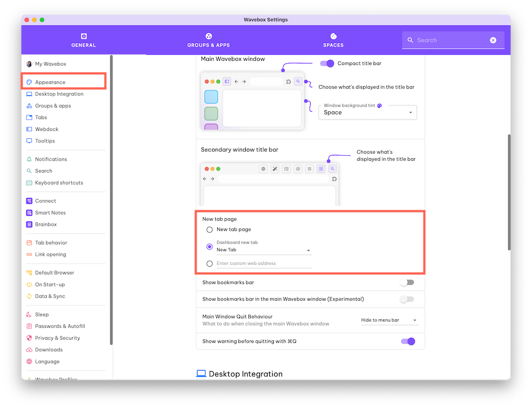The width and height of the screenshot is (532, 408).
Task: Click the green app tile in window preview
Action: click(x=211, y=114)
